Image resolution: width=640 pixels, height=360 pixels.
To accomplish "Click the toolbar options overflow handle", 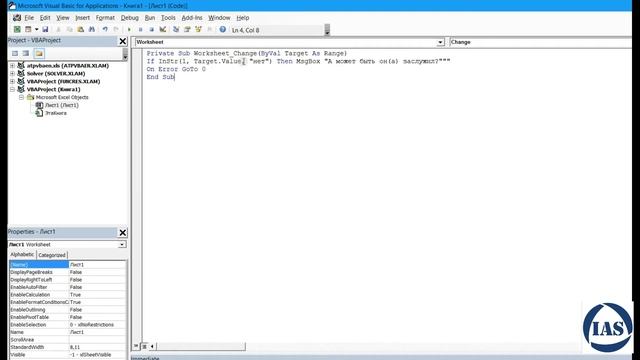I will (x=327, y=30).
